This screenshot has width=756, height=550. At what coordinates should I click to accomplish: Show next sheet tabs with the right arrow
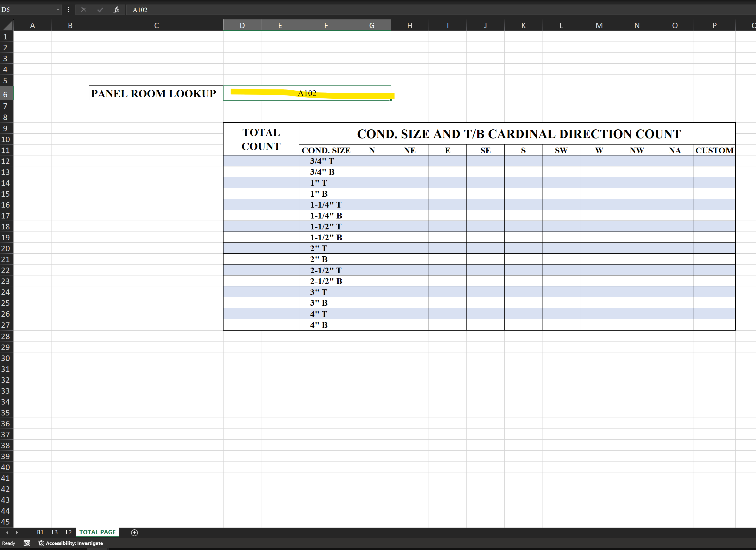[x=17, y=533]
